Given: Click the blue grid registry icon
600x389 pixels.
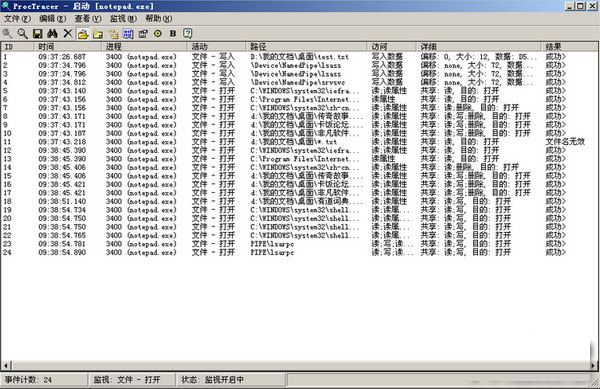Looking at the screenshot, I should pyautogui.click(x=128, y=34).
